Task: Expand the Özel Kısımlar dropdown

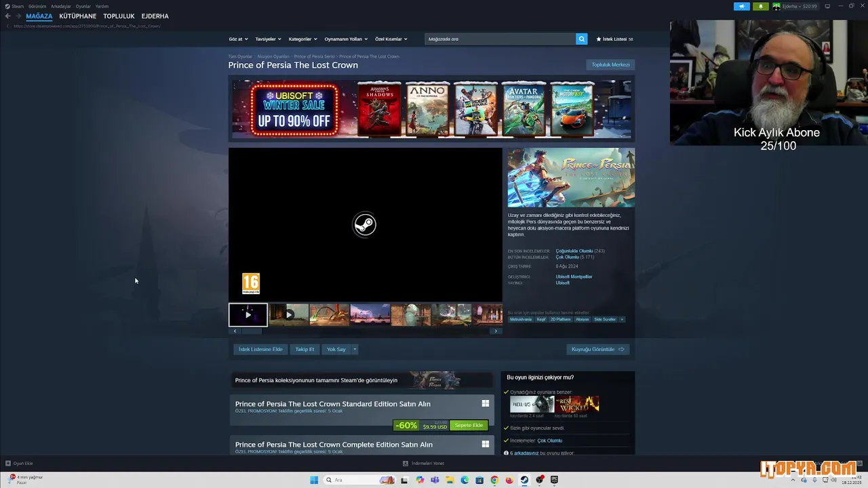Action: (x=391, y=39)
